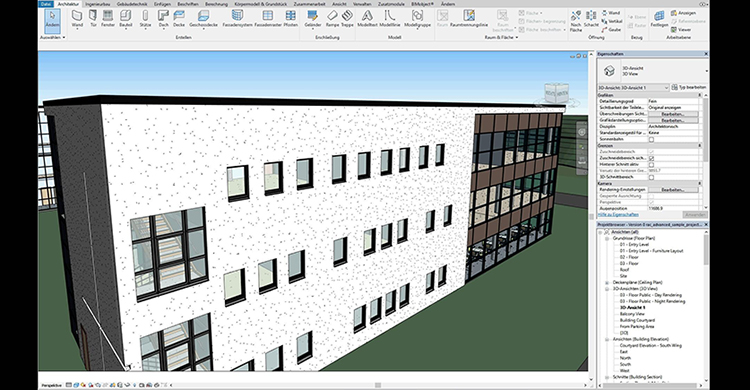Collapse the Grenzen properties section

699,145
